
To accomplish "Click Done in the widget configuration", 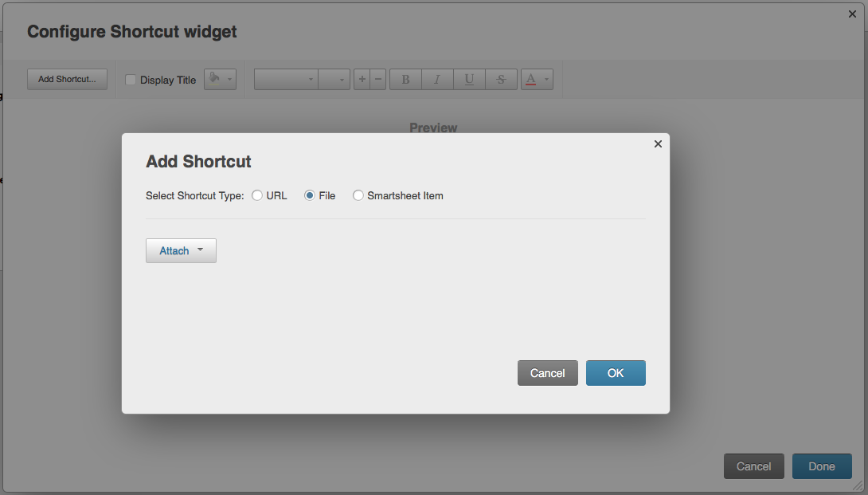I will click(x=822, y=466).
